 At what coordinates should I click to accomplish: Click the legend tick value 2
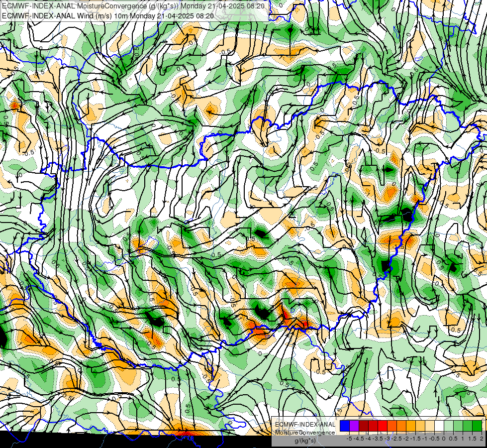pyautogui.click(x=482, y=439)
